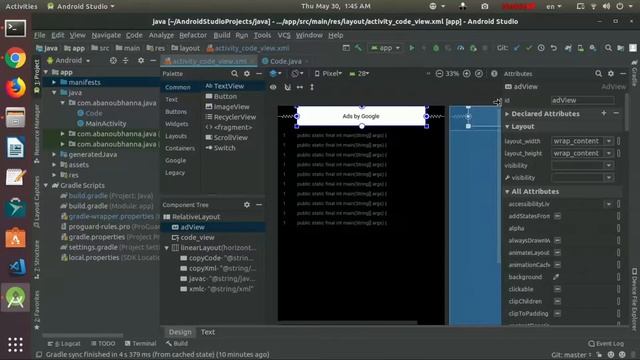Add a declared attribute with the plus icon

tap(604, 113)
